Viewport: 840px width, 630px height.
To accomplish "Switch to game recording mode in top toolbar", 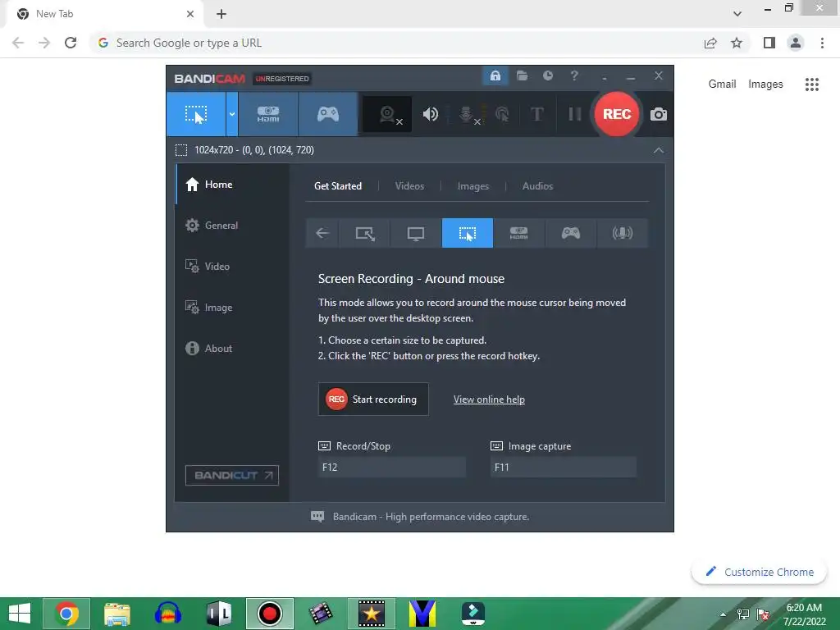I will [x=328, y=114].
